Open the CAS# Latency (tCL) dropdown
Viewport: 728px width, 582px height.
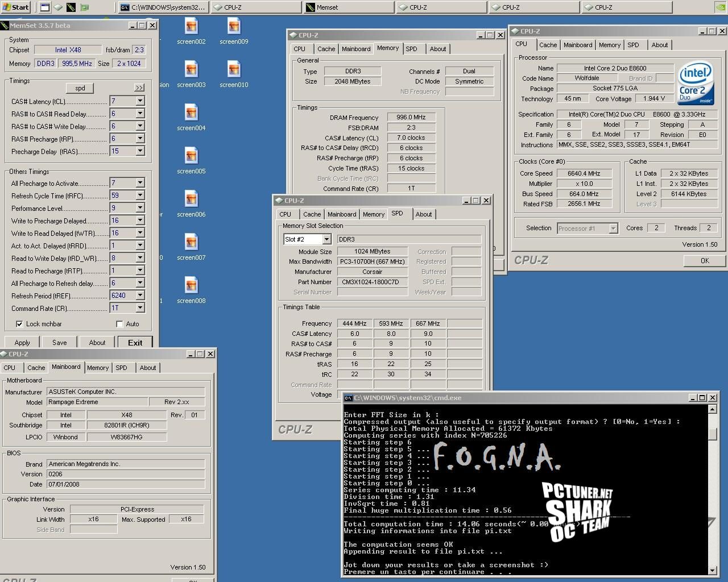tap(140, 101)
